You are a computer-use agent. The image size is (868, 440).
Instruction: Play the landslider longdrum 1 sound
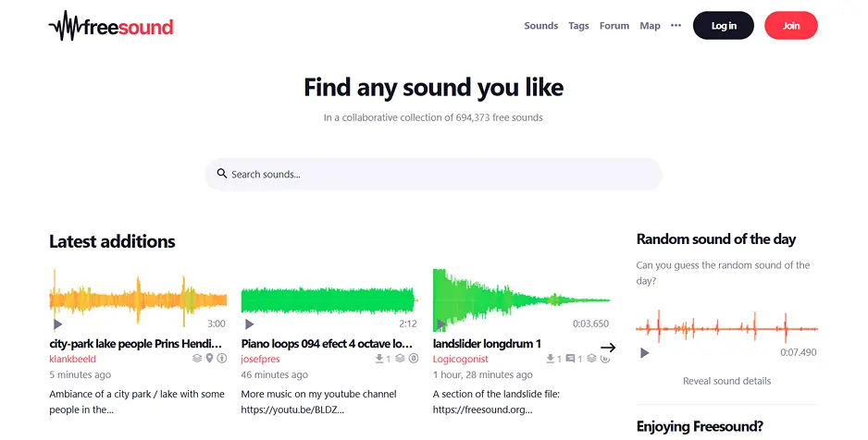pos(440,324)
